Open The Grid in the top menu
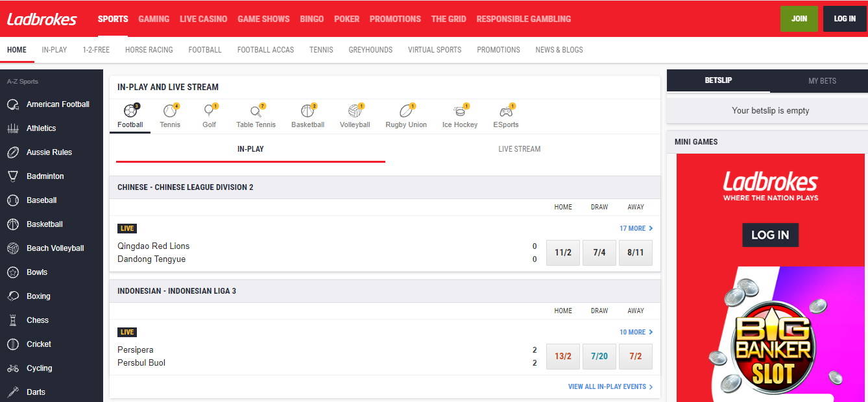Image resolution: width=868 pixels, height=402 pixels. click(x=449, y=19)
